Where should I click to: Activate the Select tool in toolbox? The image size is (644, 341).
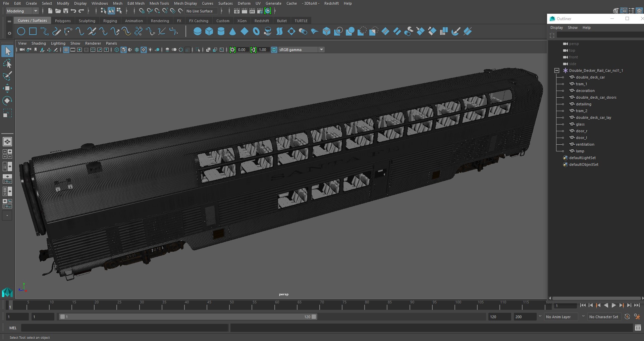(7, 51)
